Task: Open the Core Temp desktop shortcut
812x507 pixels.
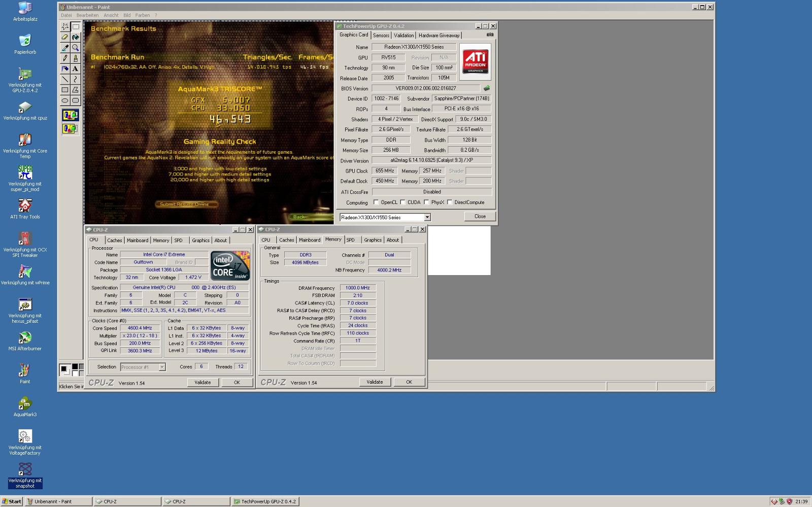Action: 25,146
